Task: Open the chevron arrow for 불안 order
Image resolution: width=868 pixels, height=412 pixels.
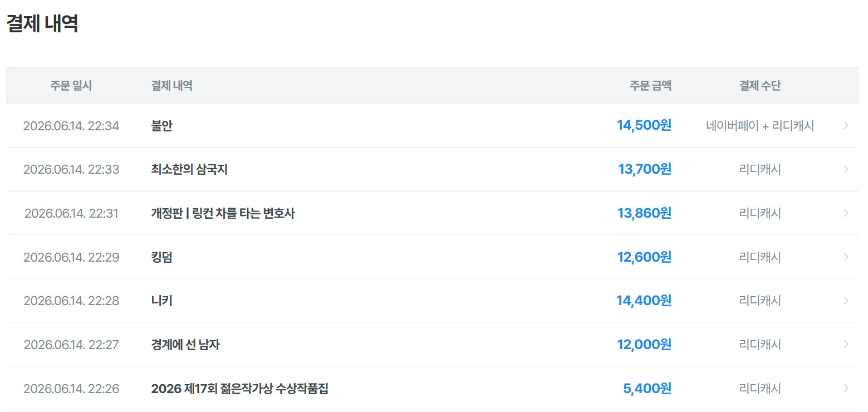Action: (846, 125)
